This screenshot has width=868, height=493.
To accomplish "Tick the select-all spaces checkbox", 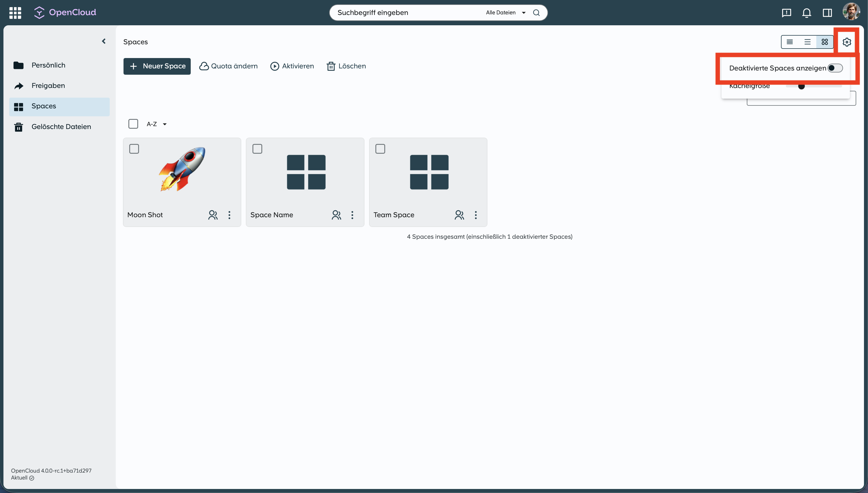I will coord(133,124).
